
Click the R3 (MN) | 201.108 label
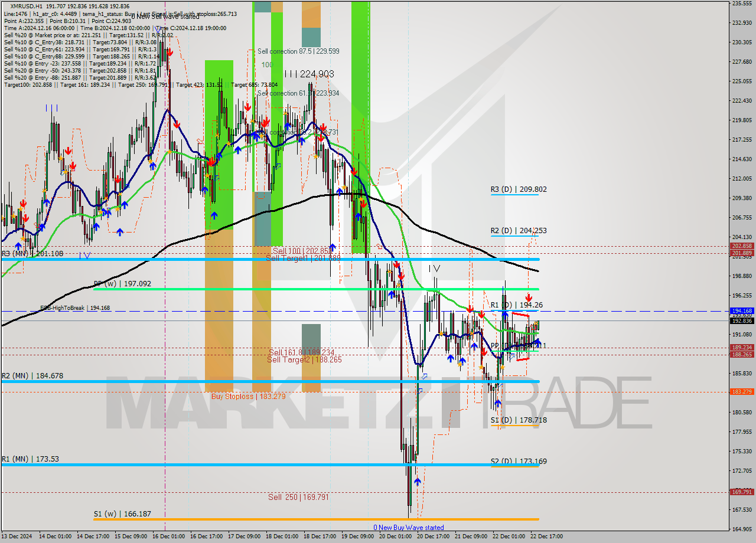coord(32,254)
